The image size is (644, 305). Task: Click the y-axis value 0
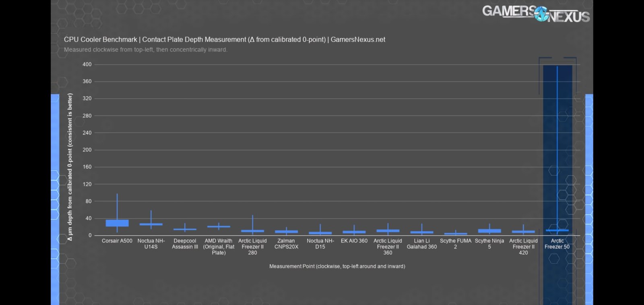tap(90, 235)
